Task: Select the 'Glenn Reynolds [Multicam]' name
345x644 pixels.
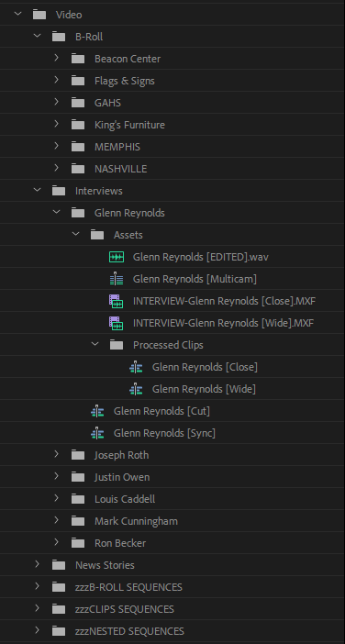Action: pyautogui.click(x=195, y=279)
